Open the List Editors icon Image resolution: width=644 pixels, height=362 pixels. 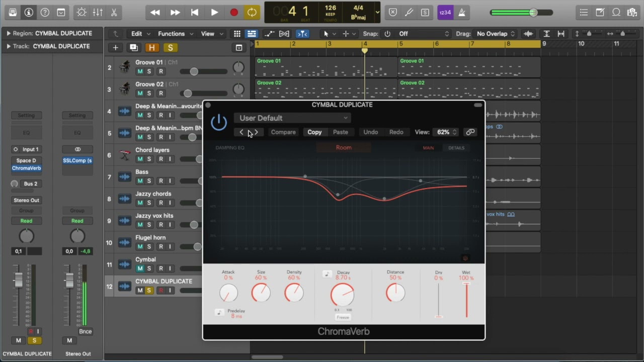pos(584,13)
